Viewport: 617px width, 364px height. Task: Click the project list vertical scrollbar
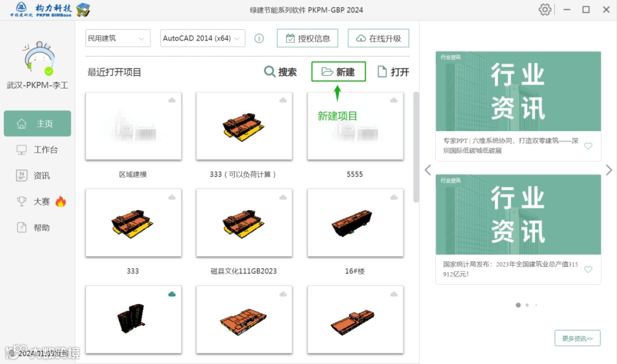[416, 147]
